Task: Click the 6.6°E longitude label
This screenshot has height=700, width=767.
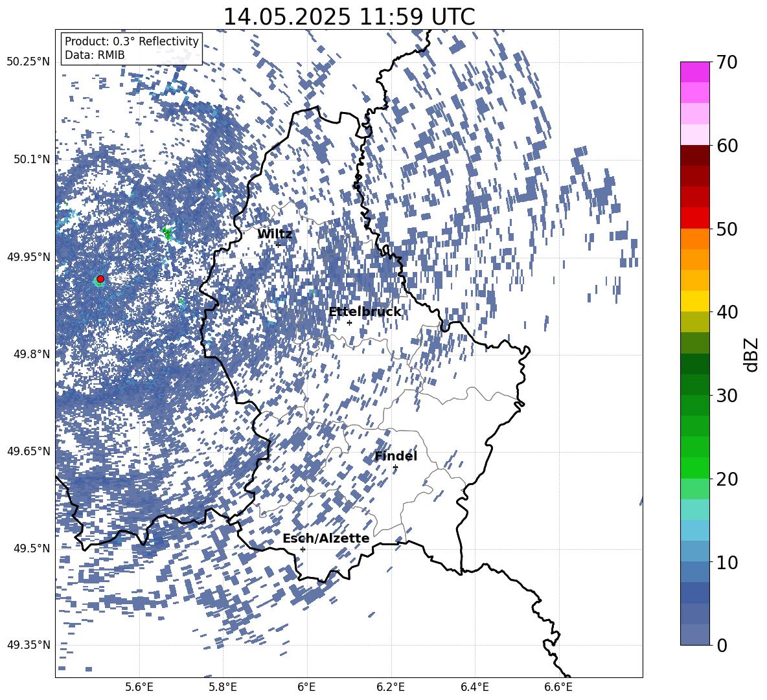Action: [558, 687]
